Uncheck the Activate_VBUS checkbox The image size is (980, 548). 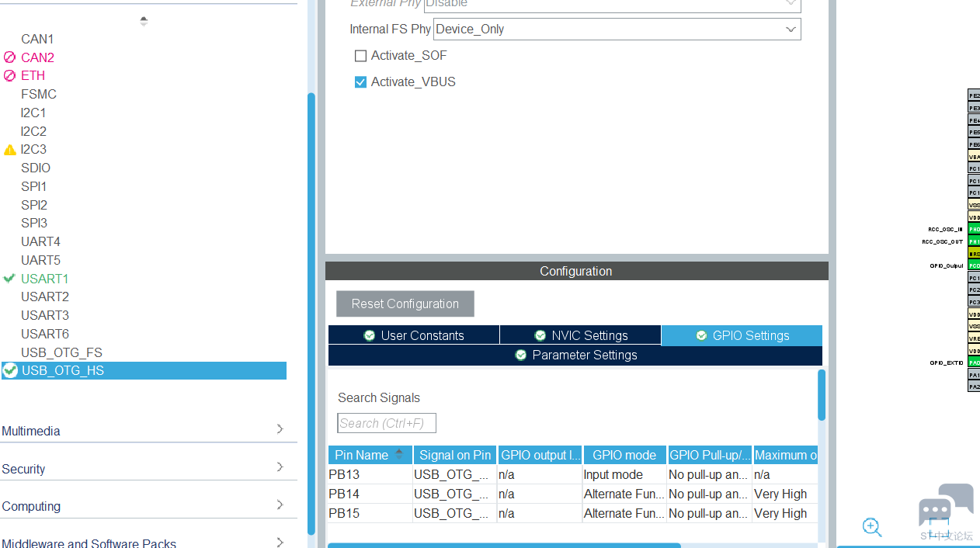pyautogui.click(x=360, y=82)
